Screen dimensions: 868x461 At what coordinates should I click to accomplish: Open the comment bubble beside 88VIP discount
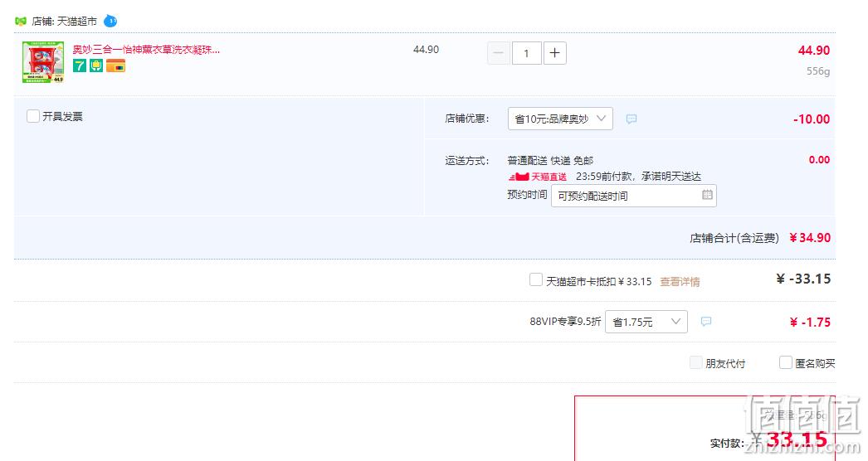coord(706,322)
